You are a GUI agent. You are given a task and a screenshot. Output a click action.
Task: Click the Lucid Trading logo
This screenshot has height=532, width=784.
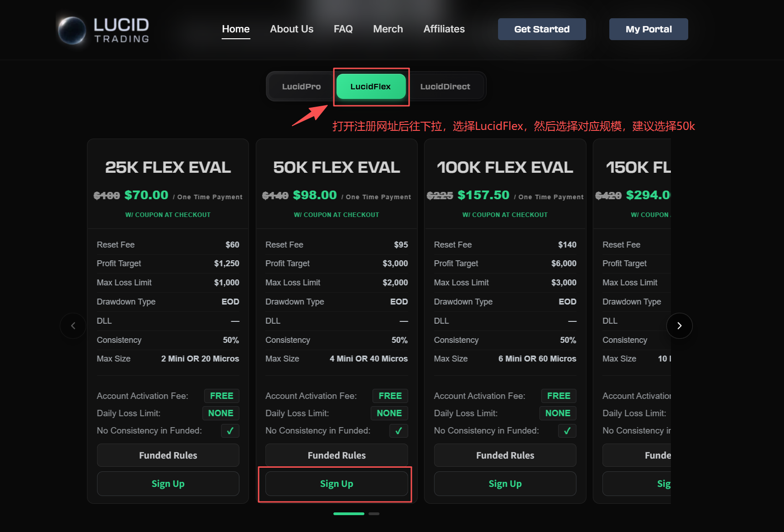(104, 30)
